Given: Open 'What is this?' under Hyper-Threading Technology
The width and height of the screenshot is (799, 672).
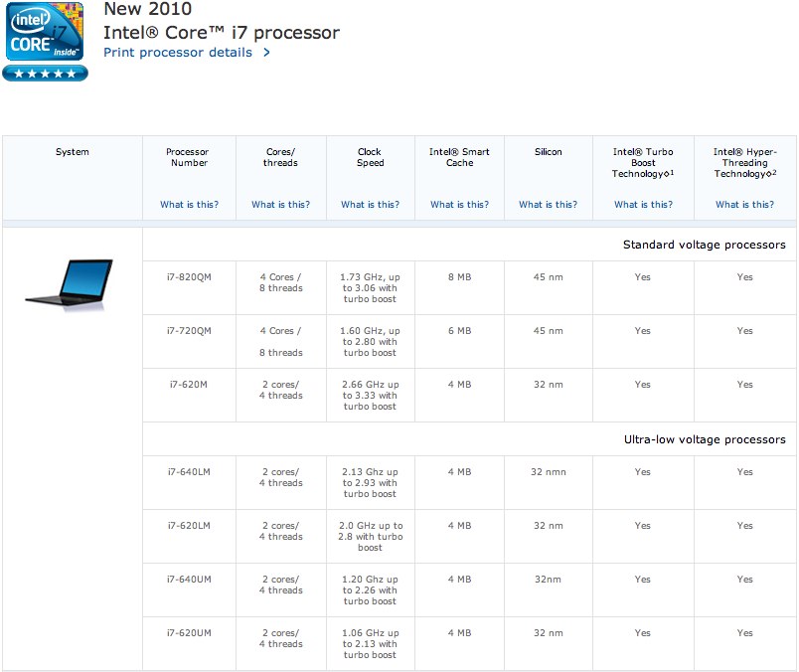Looking at the screenshot, I should [744, 205].
